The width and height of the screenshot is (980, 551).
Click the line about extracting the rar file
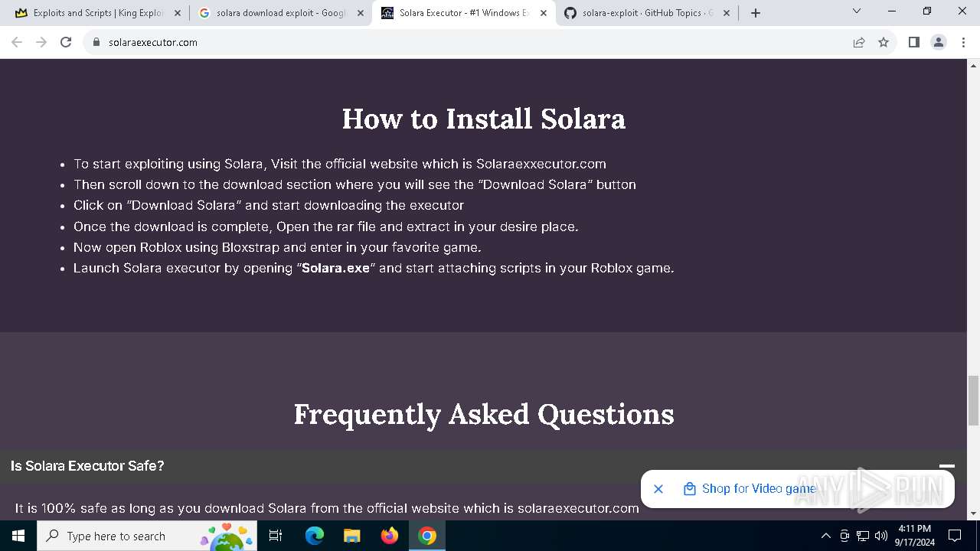[x=326, y=227]
